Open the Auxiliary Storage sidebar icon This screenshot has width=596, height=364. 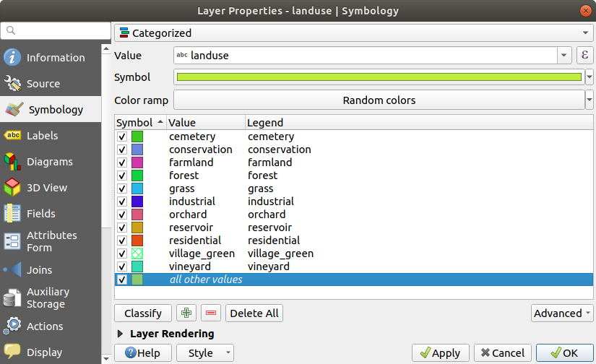12,298
